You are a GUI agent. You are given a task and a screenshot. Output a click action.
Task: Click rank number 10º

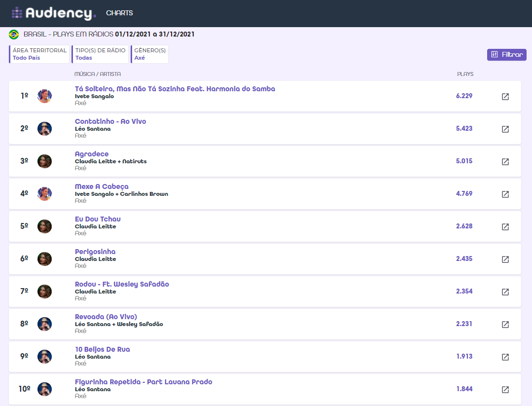pyautogui.click(x=25, y=389)
